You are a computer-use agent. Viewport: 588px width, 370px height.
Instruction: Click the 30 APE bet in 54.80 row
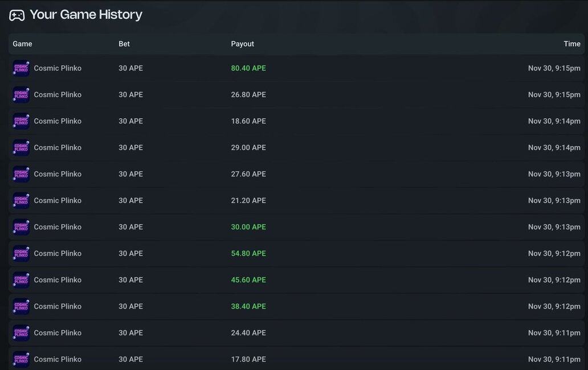coord(130,253)
